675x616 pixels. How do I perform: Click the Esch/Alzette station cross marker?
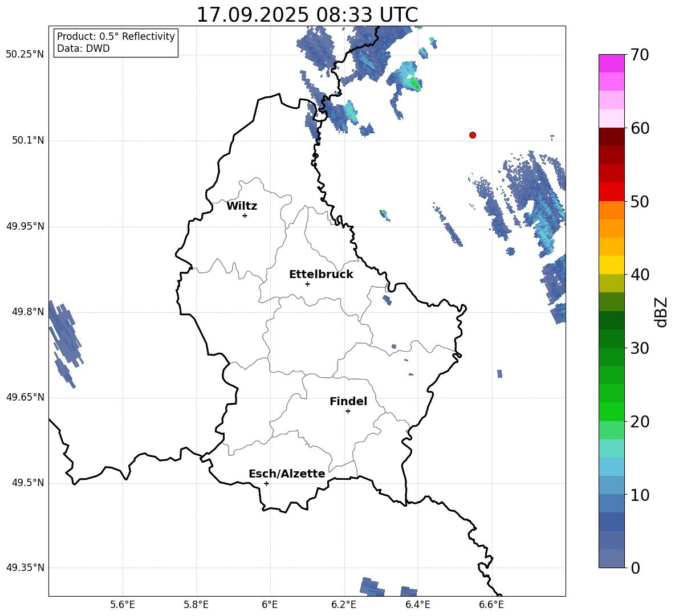pos(266,483)
